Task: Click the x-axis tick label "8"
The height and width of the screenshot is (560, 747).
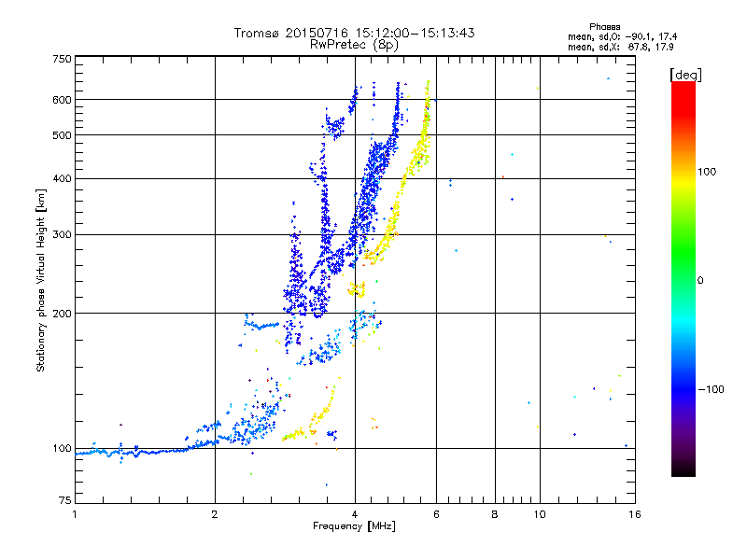Action: [495, 514]
